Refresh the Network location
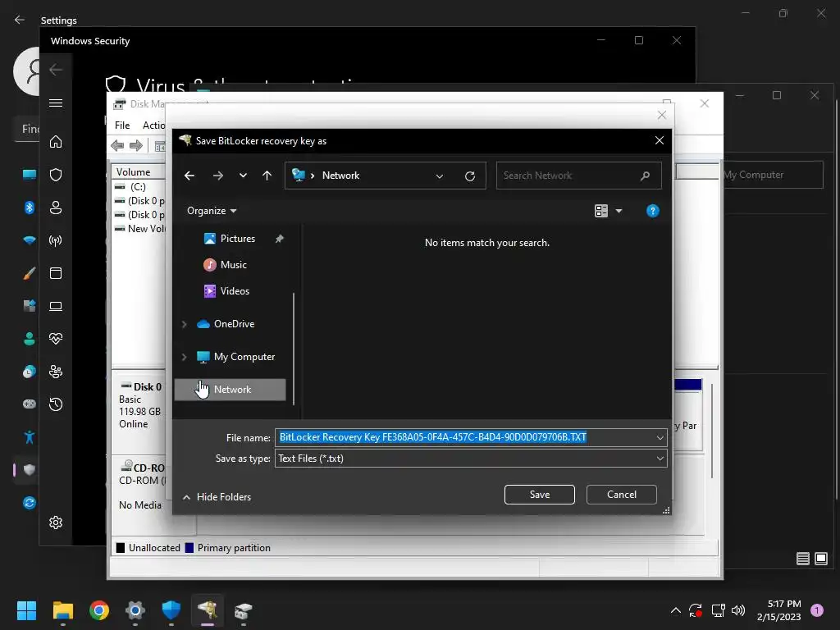The width and height of the screenshot is (840, 630). click(x=470, y=176)
